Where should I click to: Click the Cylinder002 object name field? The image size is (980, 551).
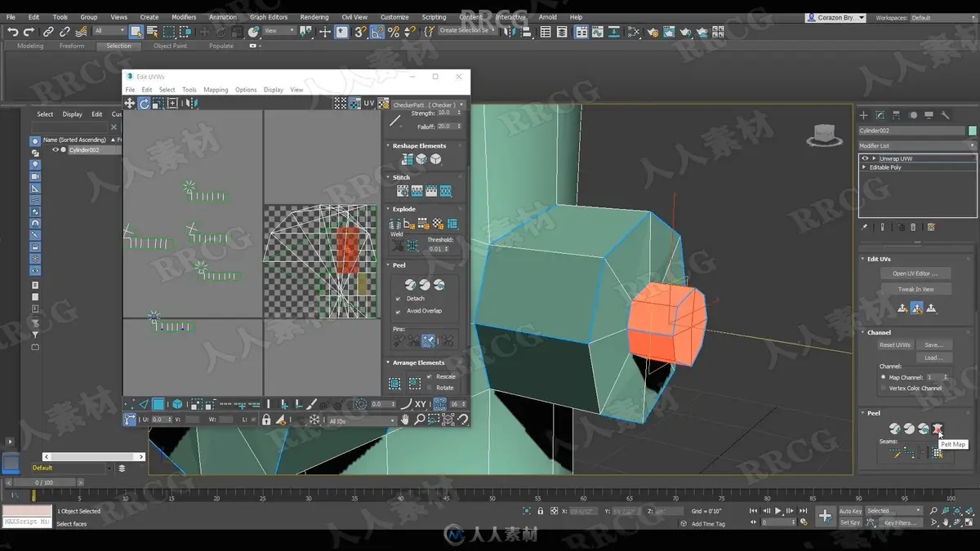(911, 131)
